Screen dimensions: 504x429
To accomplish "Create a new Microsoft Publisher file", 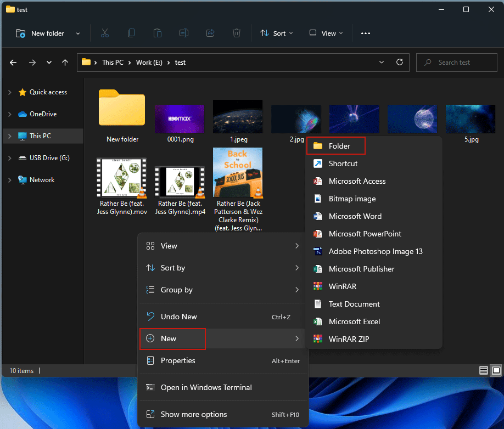I will click(374, 269).
